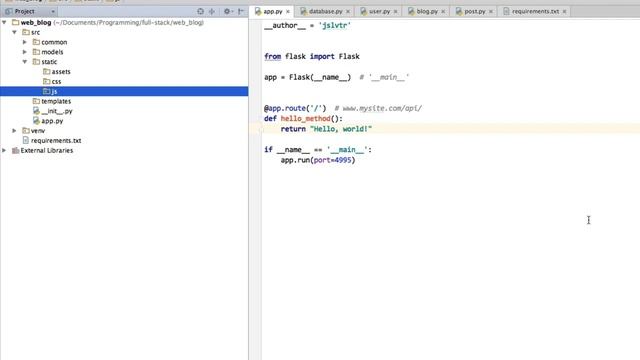Click the Project panel window icon
Image resolution: width=640 pixels, height=360 pixels.
[x=9, y=11]
